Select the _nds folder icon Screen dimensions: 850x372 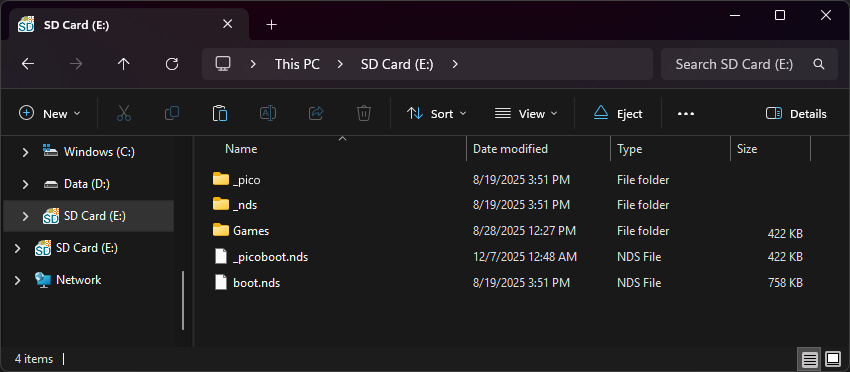[221, 205]
